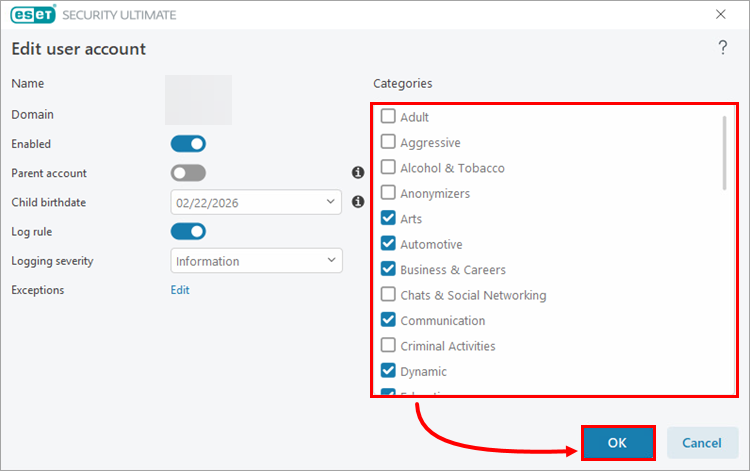This screenshot has width=750, height=471.
Task: Check the Adult category checkbox
Action: click(388, 116)
